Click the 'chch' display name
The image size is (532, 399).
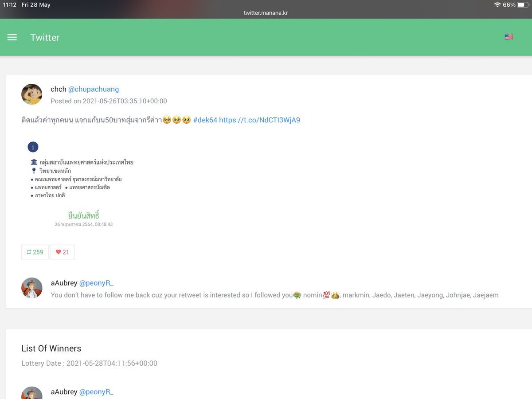coord(58,89)
